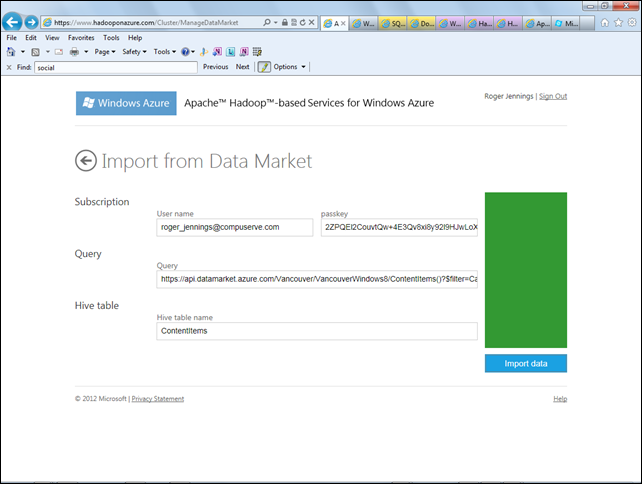The image size is (642, 484).
Task: Switch to the 'SQ...' tab
Action: [393, 24]
